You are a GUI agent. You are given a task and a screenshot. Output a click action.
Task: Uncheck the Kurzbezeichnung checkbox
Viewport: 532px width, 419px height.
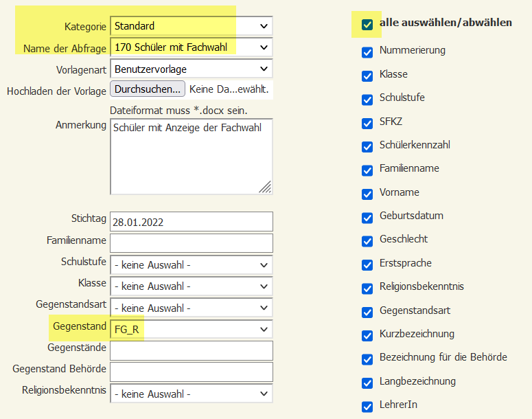pos(367,336)
